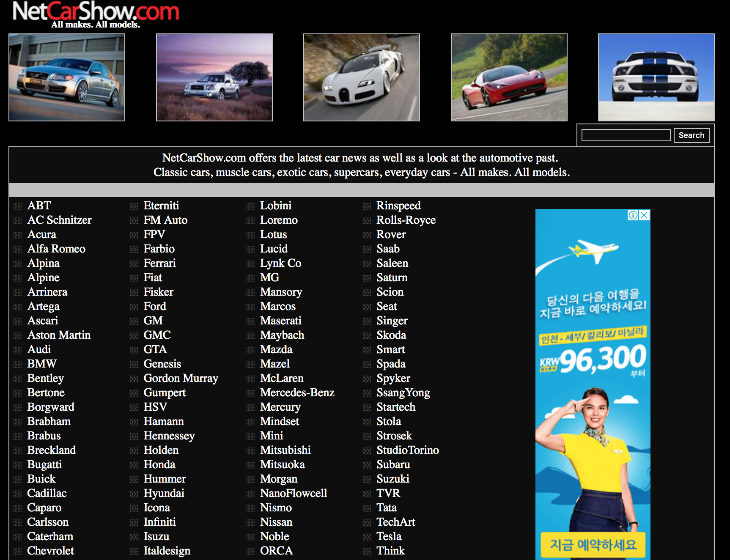Open the Eterniti make link

[161, 206]
